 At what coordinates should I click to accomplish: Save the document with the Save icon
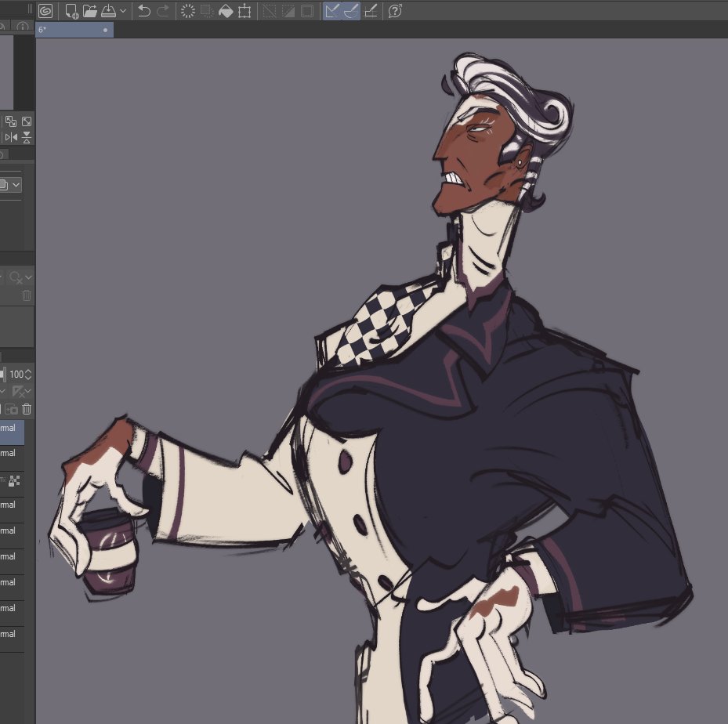108,11
